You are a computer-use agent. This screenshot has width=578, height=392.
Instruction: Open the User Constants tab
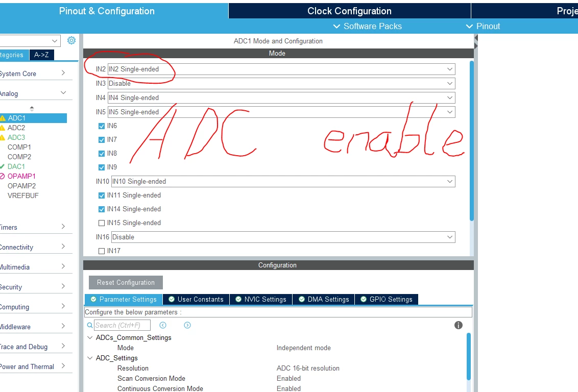tap(196, 299)
